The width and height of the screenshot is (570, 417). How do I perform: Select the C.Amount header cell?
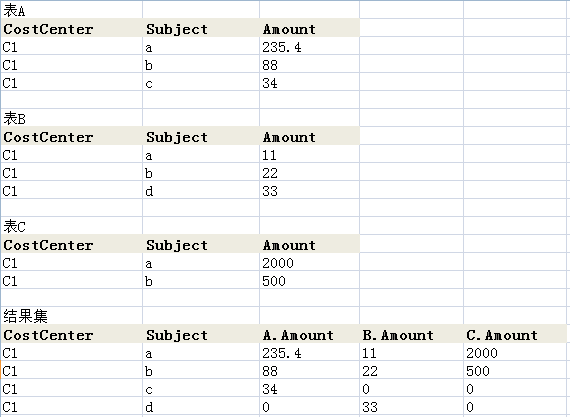tap(515, 334)
